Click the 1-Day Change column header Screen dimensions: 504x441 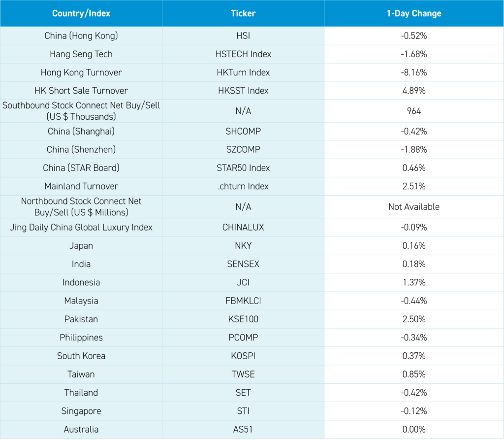coord(414,13)
